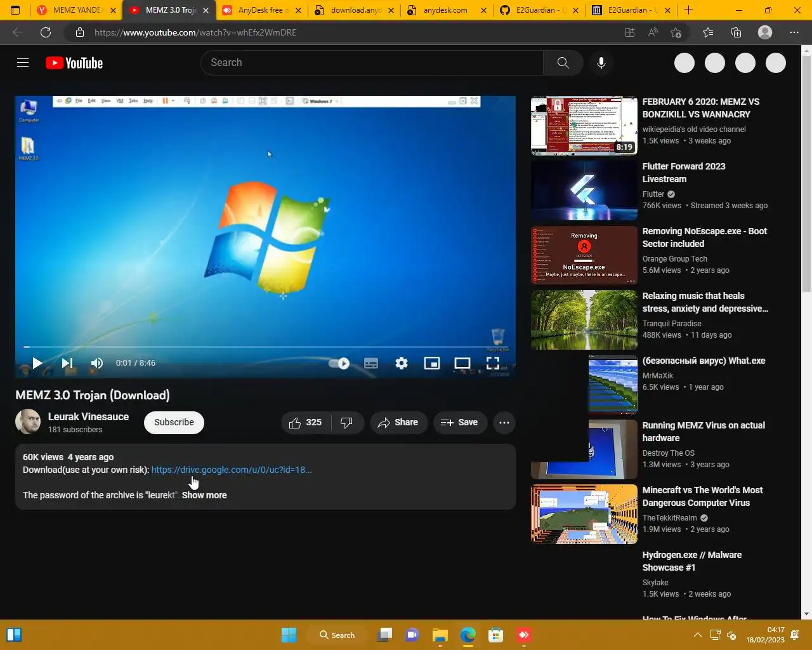Open taskbar Search box
This screenshot has width=812, height=650.
[x=337, y=635]
